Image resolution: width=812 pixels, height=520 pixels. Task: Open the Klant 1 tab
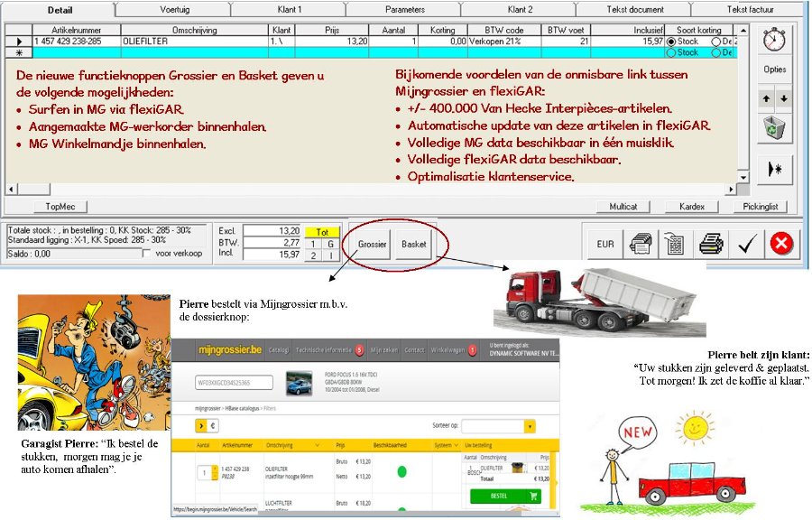(289, 9)
